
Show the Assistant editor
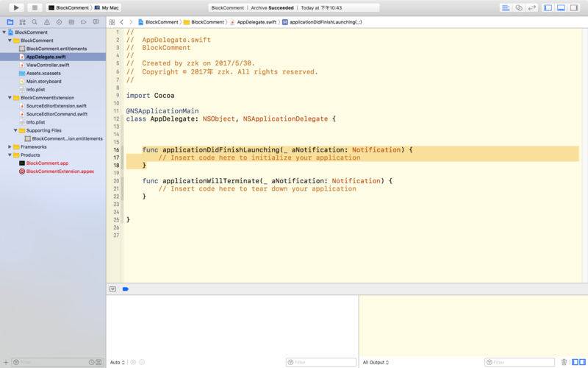519,7
